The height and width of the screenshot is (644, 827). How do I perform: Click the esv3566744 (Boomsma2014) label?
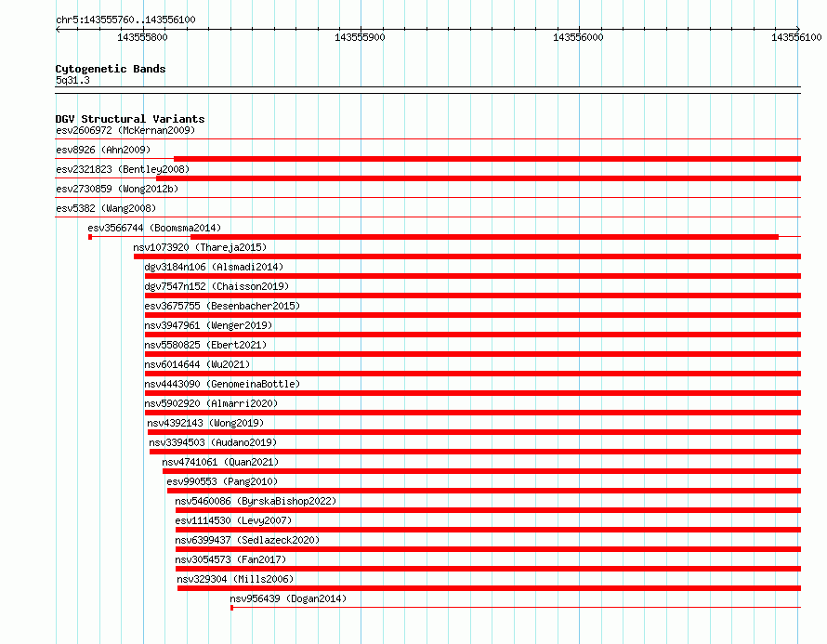coord(154,228)
